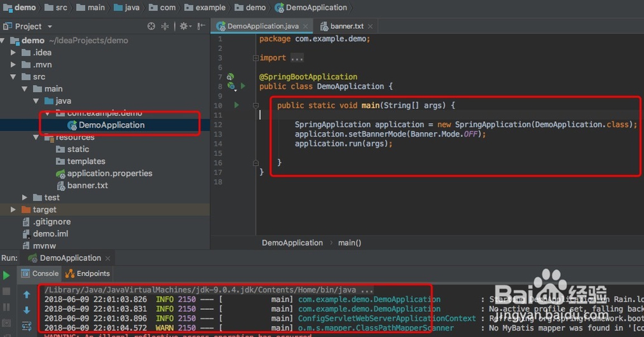
Task: Click the run gutter icon beside the main method line
Action: coord(236,105)
